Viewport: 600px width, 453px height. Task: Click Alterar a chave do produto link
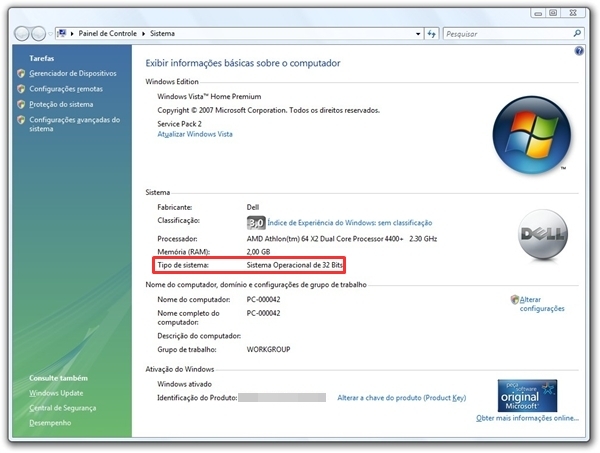tap(402, 398)
